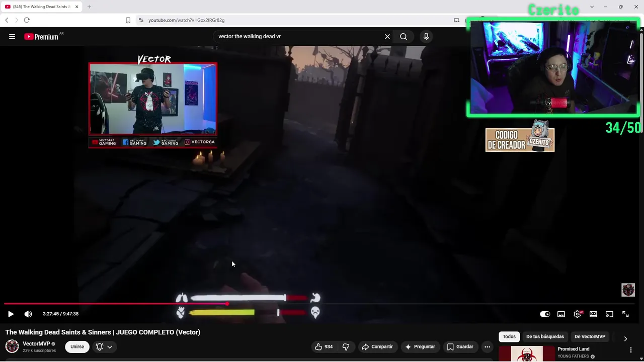
Task: Dislike the video
Action: tap(346, 347)
